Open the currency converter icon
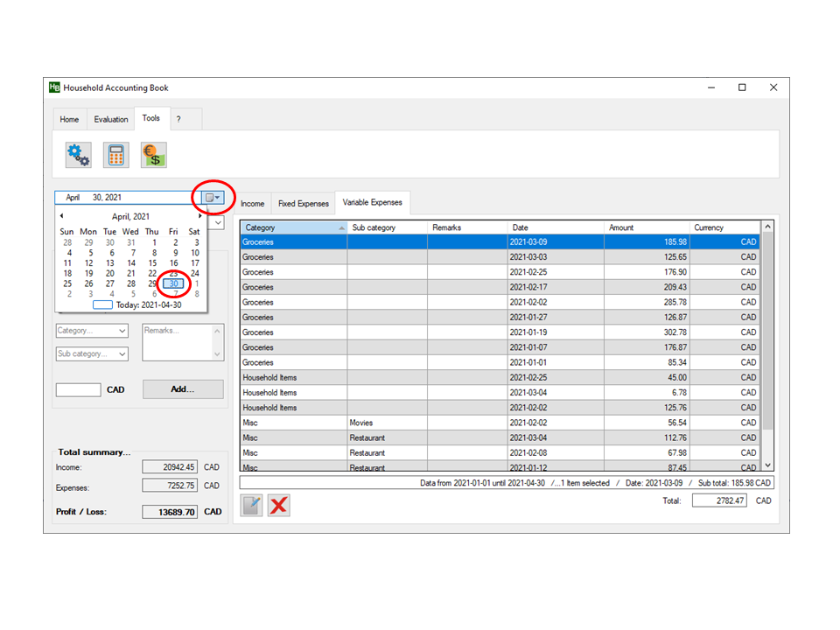Image resolution: width=840 pixels, height=630 pixels. pyautogui.click(x=153, y=155)
